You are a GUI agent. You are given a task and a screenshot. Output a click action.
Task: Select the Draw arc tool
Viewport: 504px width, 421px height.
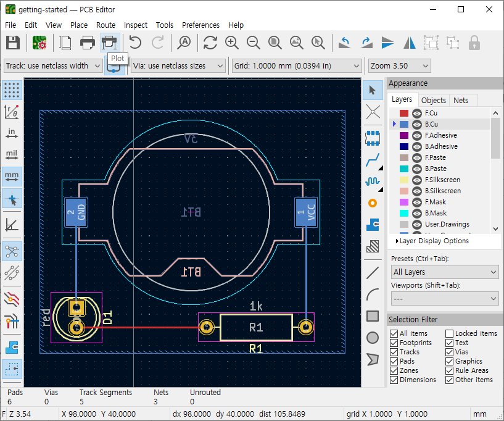(x=373, y=294)
